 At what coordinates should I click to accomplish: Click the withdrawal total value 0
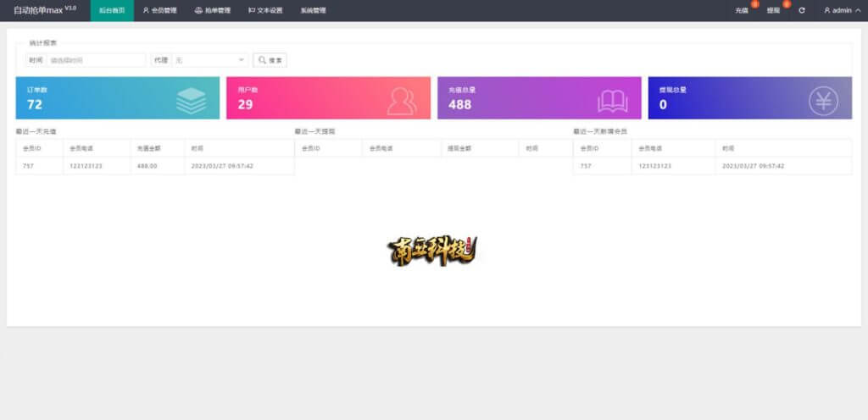(663, 104)
